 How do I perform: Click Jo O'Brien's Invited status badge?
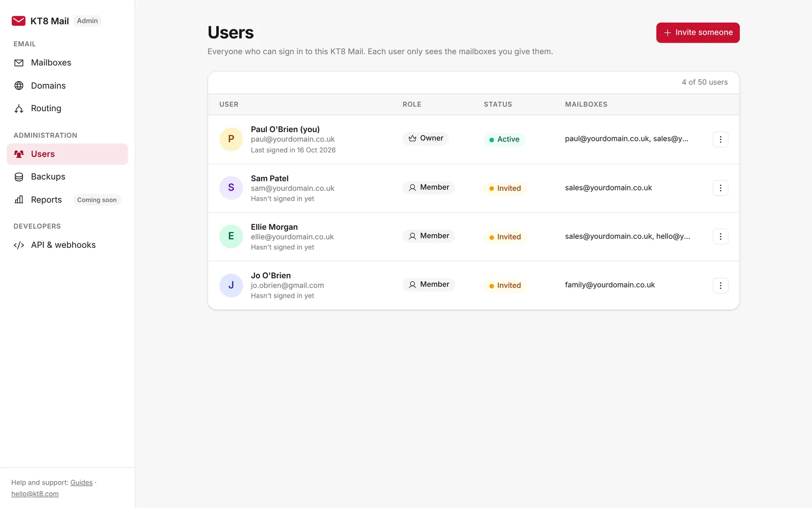click(505, 285)
